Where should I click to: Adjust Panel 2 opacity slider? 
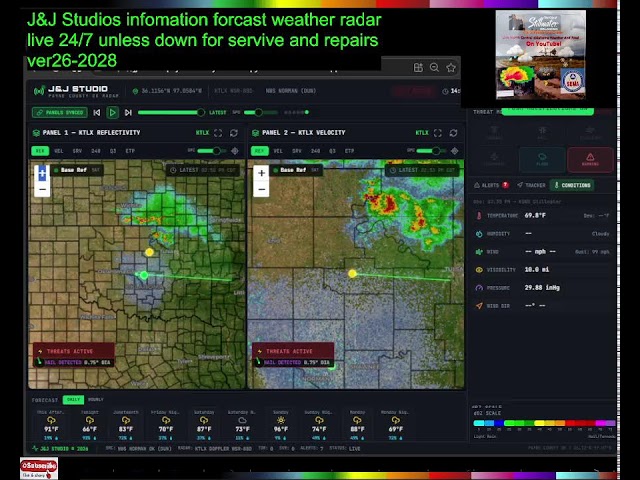pyautogui.click(x=431, y=151)
